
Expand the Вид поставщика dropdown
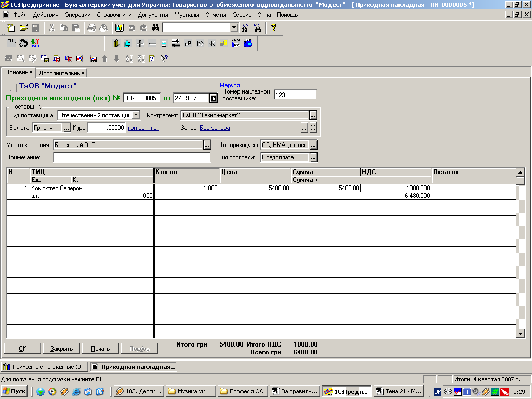point(136,115)
